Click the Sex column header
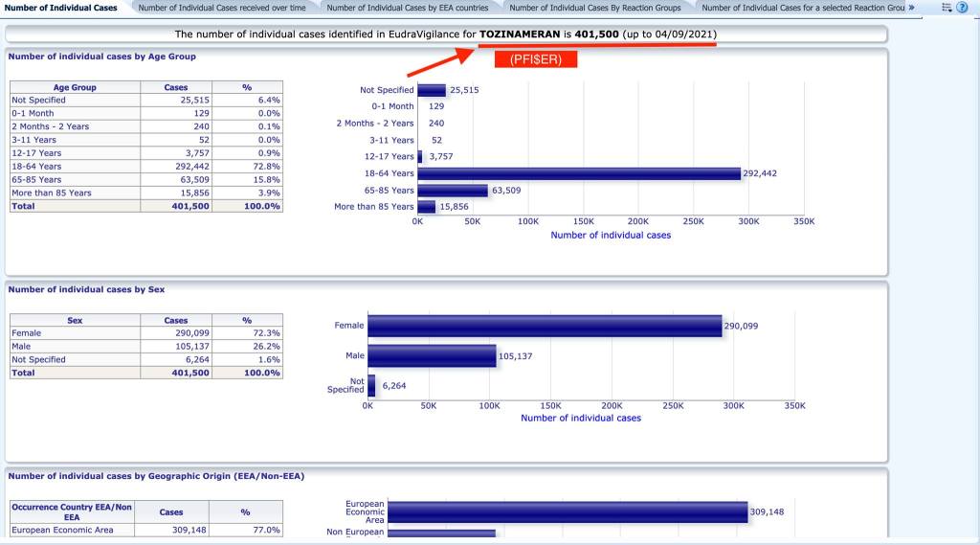The image size is (980, 545). [x=75, y=321]
